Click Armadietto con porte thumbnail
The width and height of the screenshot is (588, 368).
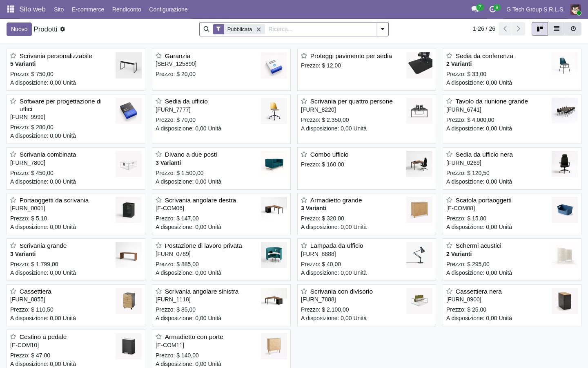click(274, 346)
